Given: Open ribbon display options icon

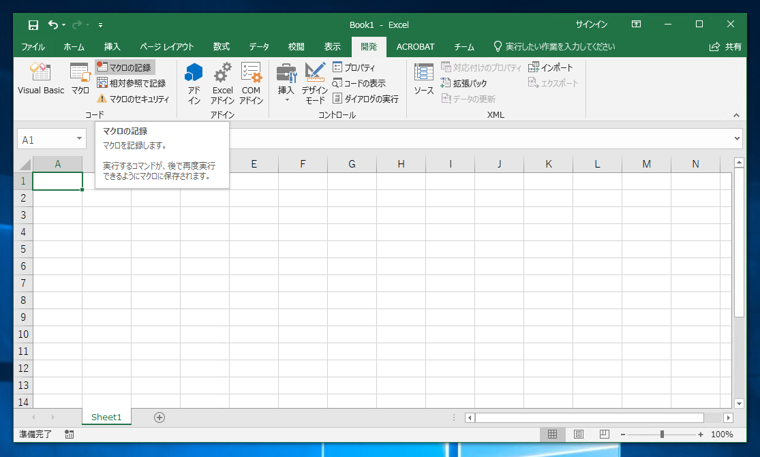Looking at the screenshot, I should [636, 24].
